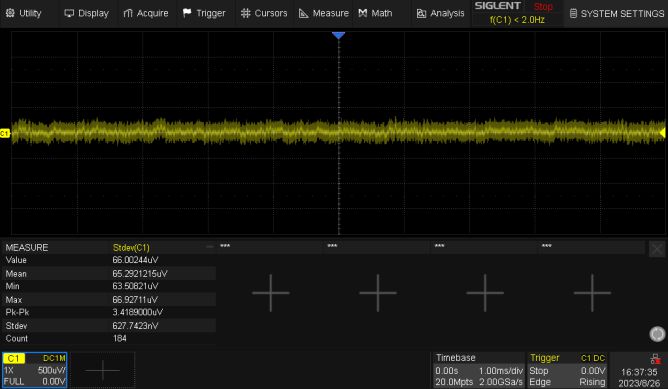668x389 pixels.
Task: Add measurement in last empty slot
Action: 592,293
